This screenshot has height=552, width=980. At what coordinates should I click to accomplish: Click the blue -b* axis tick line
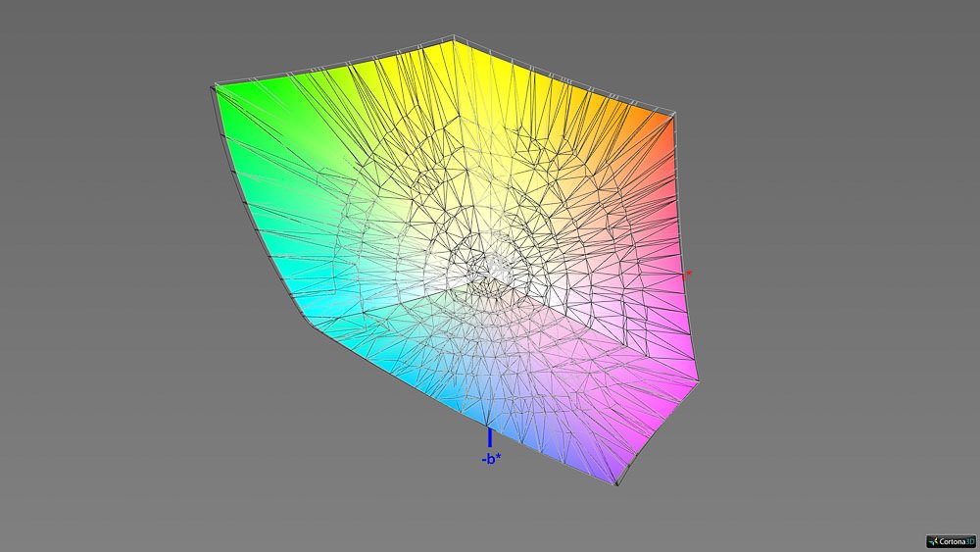[490, 437]
